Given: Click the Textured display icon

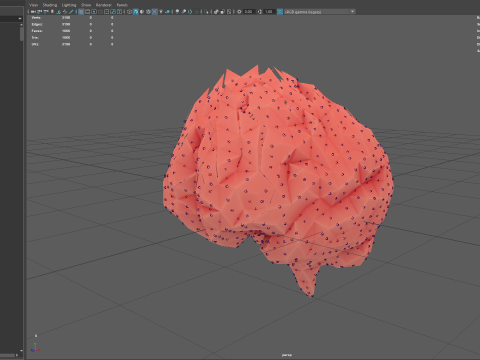Looking at the screenshot, I should [x=155, y=12].
